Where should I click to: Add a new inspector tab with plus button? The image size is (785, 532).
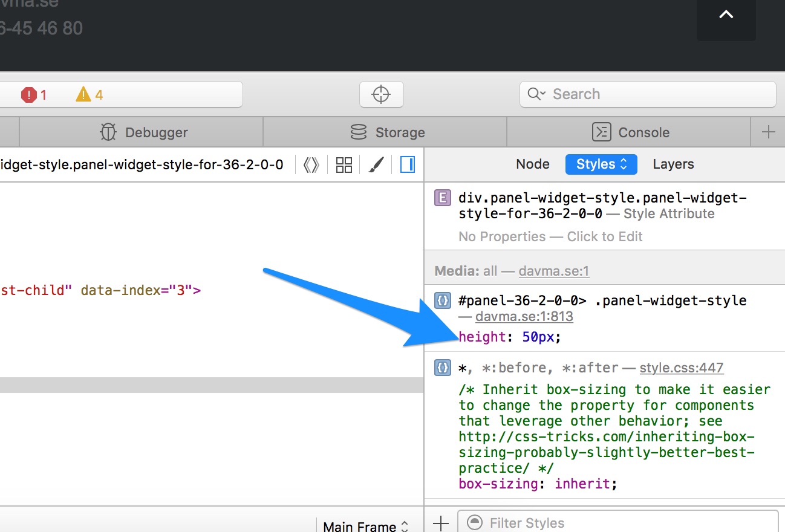pos(768,132)
